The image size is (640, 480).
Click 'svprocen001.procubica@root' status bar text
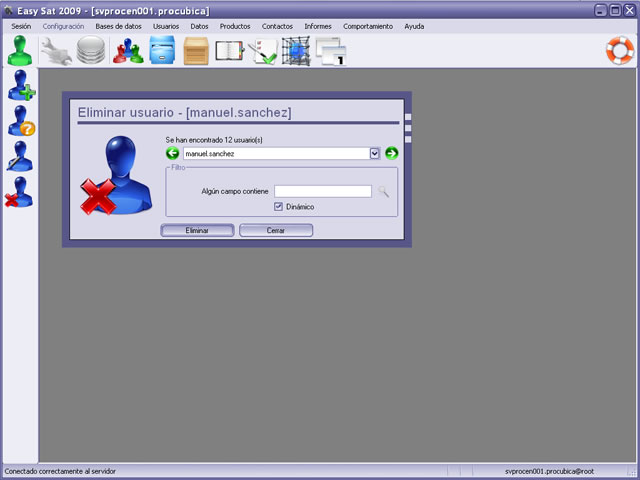point(549,471)
